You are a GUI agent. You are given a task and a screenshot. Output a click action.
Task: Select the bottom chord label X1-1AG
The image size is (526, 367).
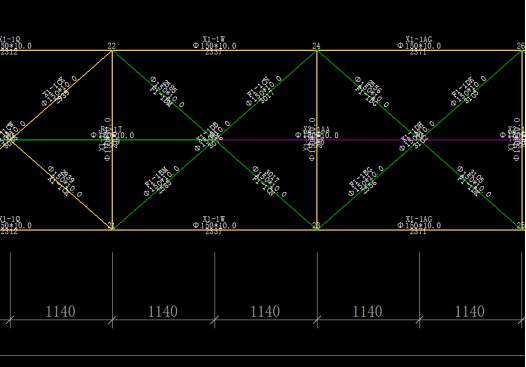click(419, 219)
